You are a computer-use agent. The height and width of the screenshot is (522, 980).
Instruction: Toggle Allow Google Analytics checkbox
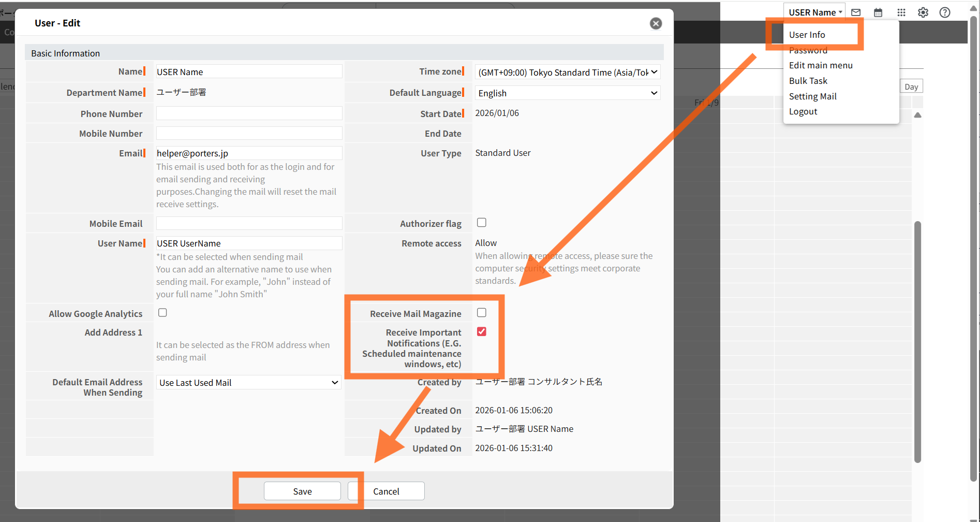[x=162, y=313]
